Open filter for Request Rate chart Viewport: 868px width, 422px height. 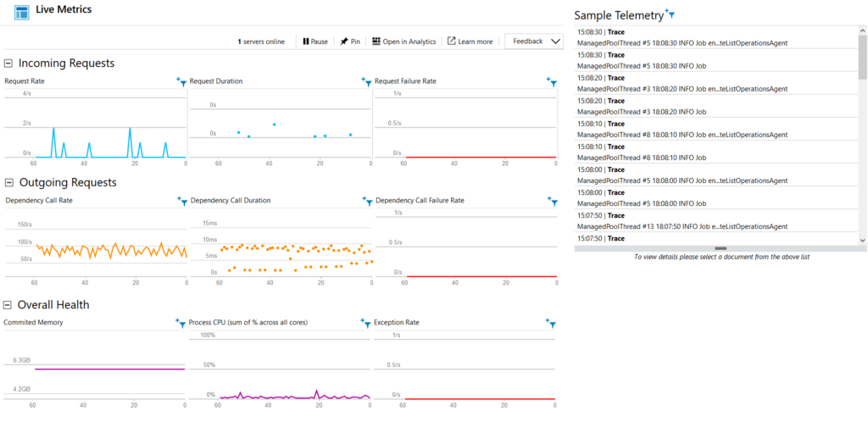click(x=182, y=82)
